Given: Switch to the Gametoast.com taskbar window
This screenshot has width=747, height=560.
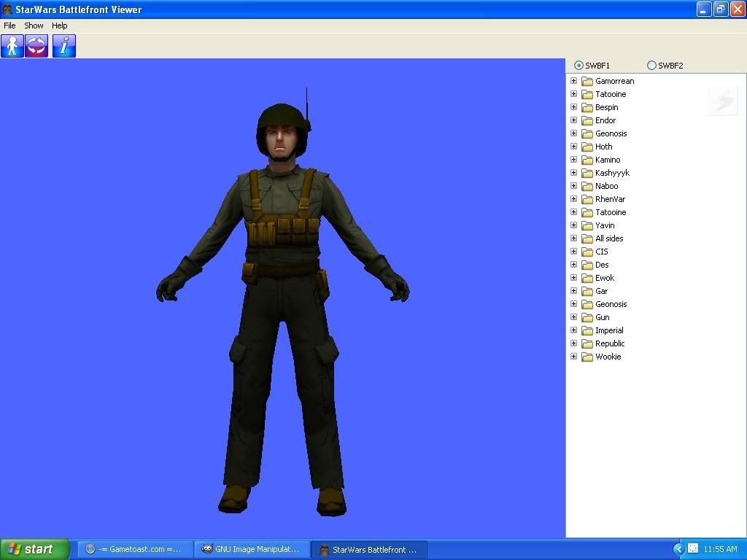Looking at the screenshot, I should [x=135, y=549].
